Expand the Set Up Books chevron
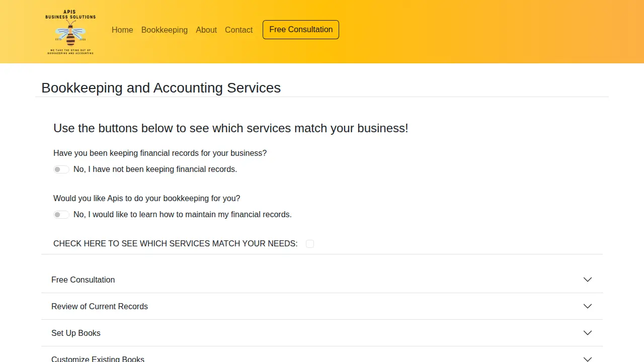The width and height of the screenshot is (644, 362). pos(588,333)
